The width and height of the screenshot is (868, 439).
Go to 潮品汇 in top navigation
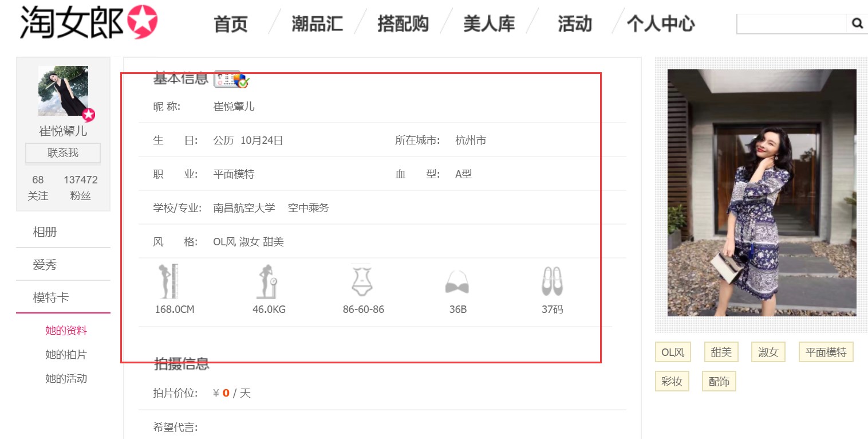point(317,24)
